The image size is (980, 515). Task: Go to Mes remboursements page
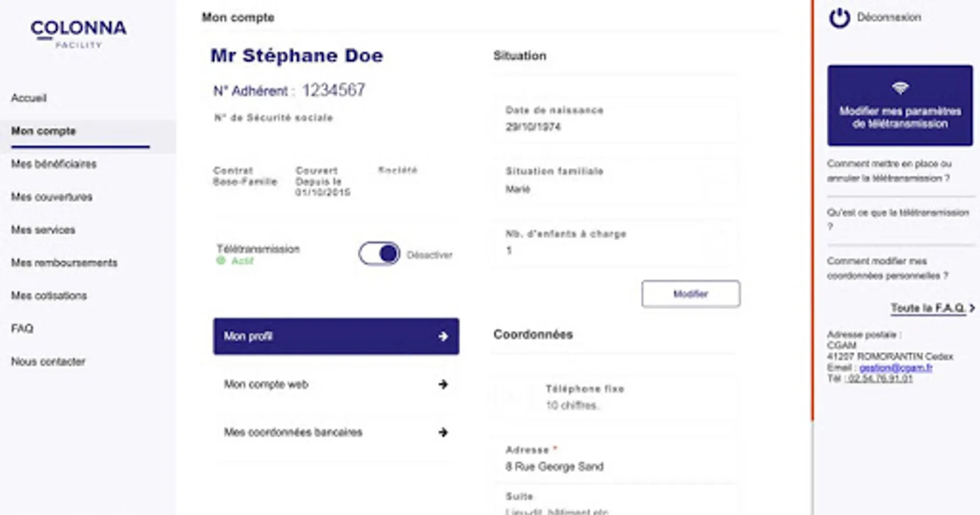pyautogui.click(x=64, y=263)
